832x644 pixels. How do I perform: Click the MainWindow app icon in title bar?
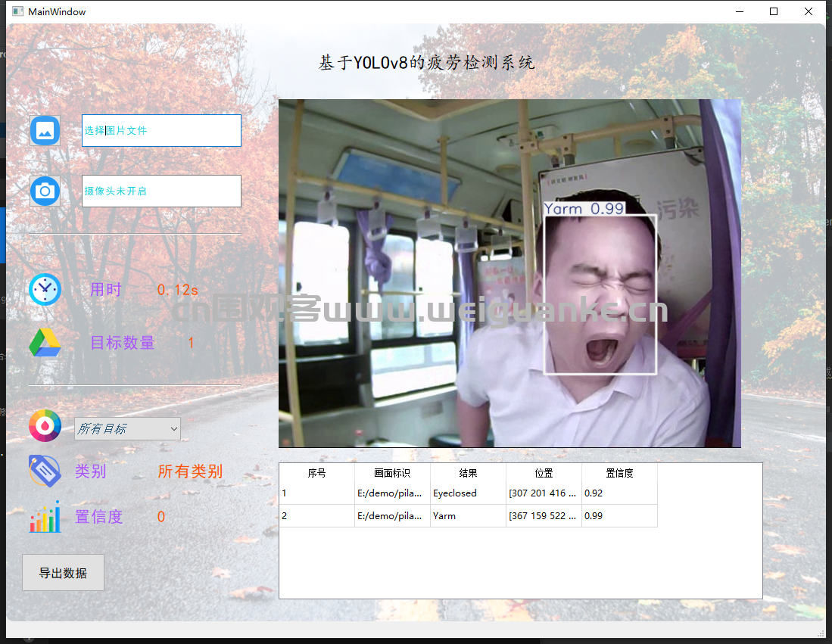click(x=18, y=11)
